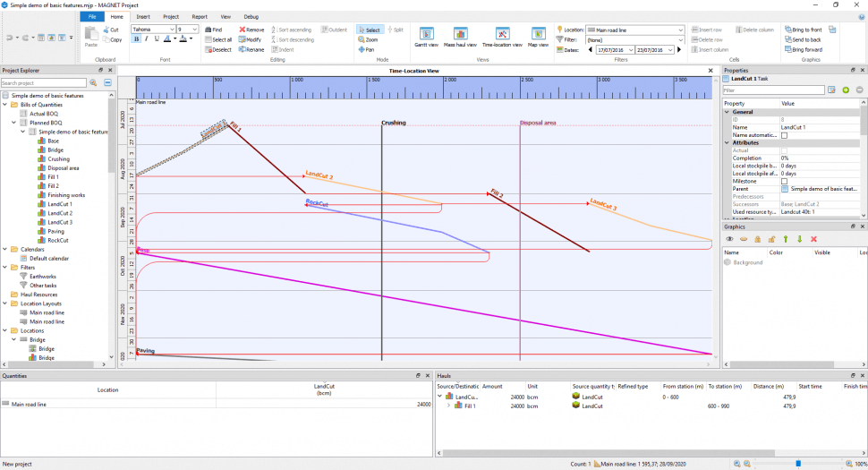Viewport: 868px width, 470px height.
Task: Collapse the General section in Properties
Action: click(727, 112)
